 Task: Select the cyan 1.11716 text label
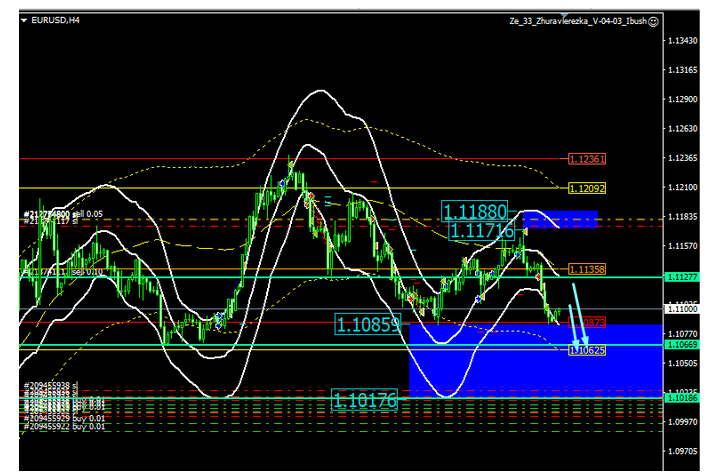(x=481, y=231)
